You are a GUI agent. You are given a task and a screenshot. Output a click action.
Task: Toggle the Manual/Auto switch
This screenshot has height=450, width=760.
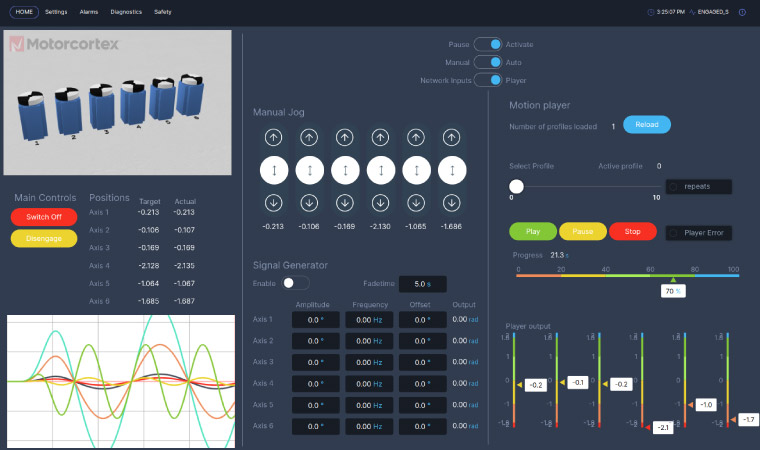click(x=488, y=62)
